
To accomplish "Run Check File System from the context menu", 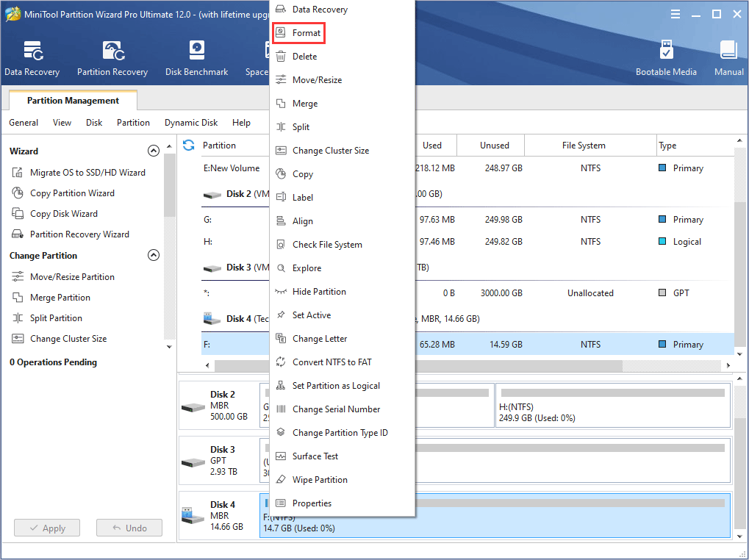I will pos(342,245).
